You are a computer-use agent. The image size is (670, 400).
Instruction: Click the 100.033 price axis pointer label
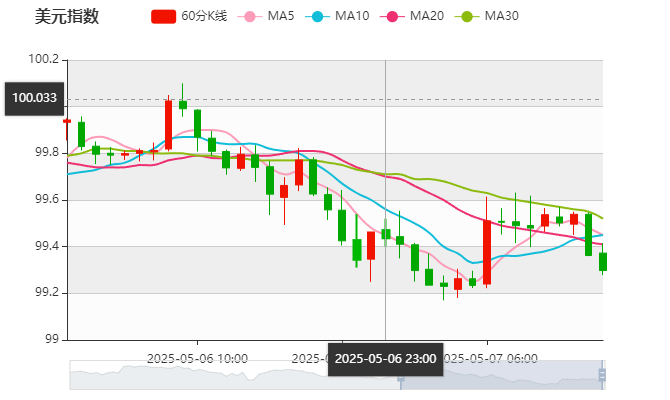click(x=35, y=97)
